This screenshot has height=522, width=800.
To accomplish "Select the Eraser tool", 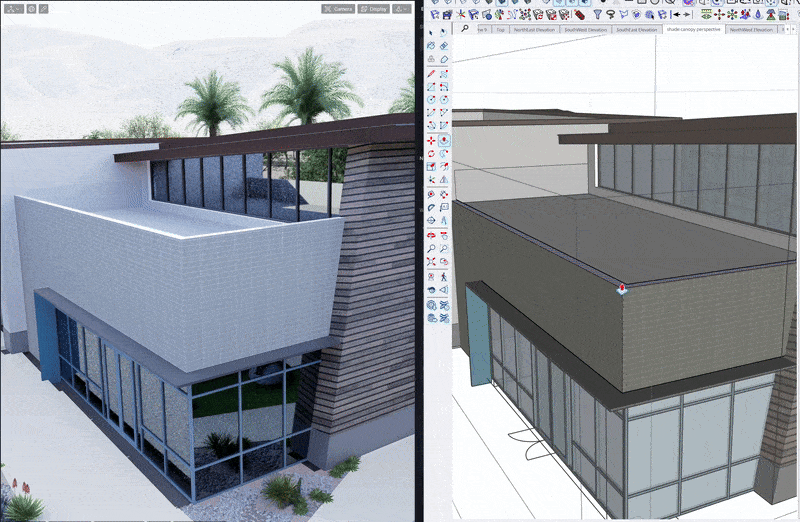I will pyautogui.click(x=444, y=46).
